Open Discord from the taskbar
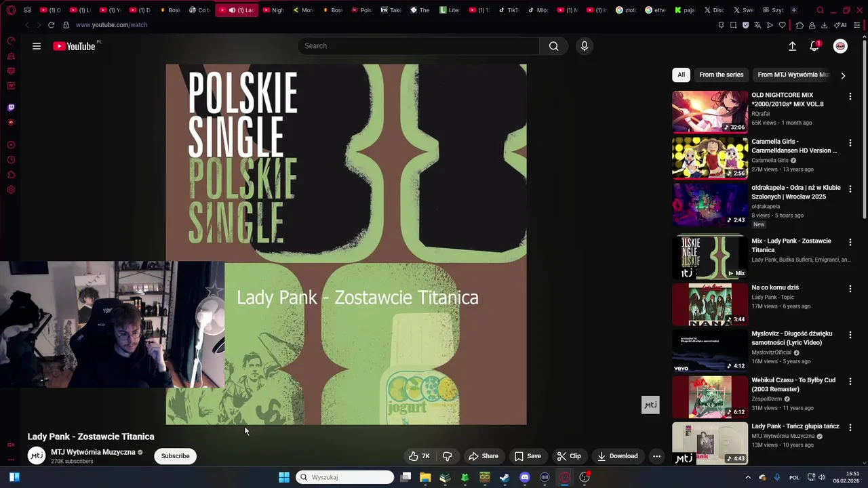The image size is (868, 488). point(524,477)
